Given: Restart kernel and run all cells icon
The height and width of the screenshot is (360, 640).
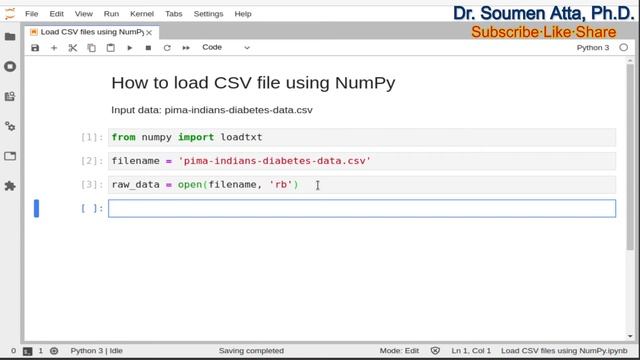Looking at the screenshot, I should pyautogui.click(x=186, y=48).
